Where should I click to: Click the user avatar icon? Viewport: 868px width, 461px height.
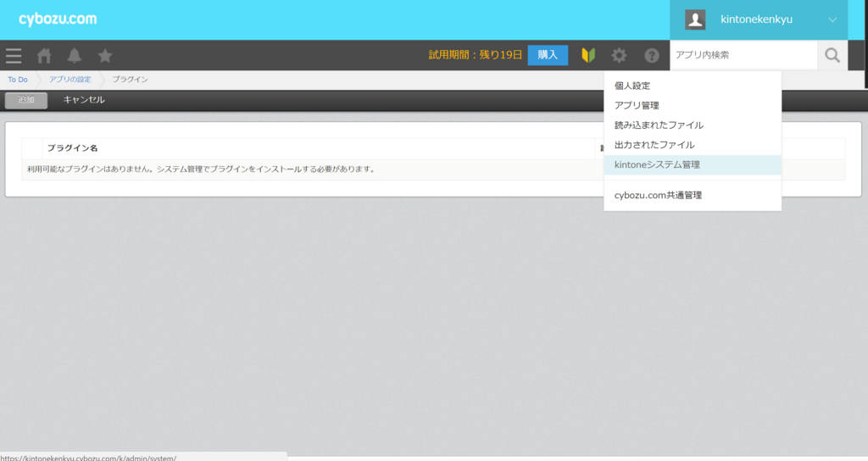pyautogui.click(x=695, y=19)
